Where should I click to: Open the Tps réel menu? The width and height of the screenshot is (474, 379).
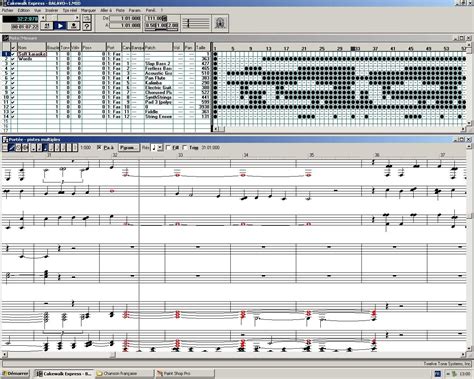pyautogui.click(x=70, y=10)
